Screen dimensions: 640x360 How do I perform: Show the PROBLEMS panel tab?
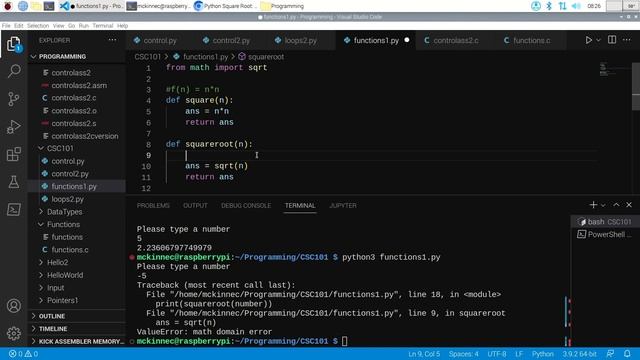click(153, 205)
